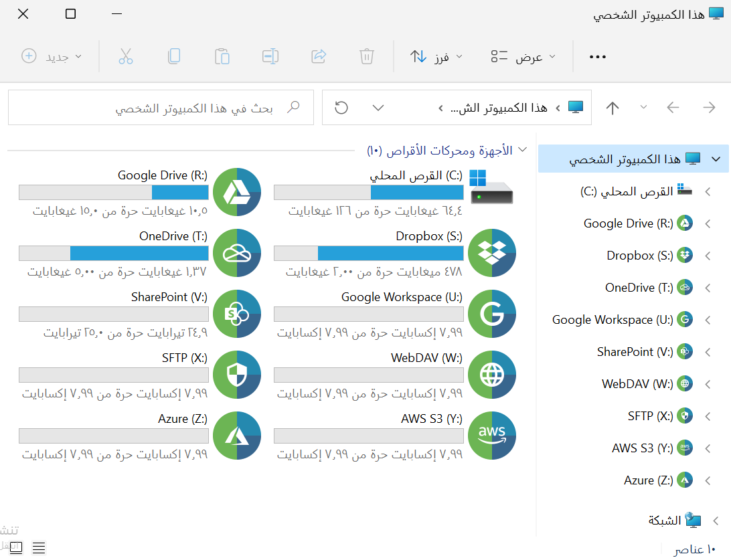Select the Google Drive (R:) large drive icon
Screen dimensions: 731x560
(x=237, y=192)
